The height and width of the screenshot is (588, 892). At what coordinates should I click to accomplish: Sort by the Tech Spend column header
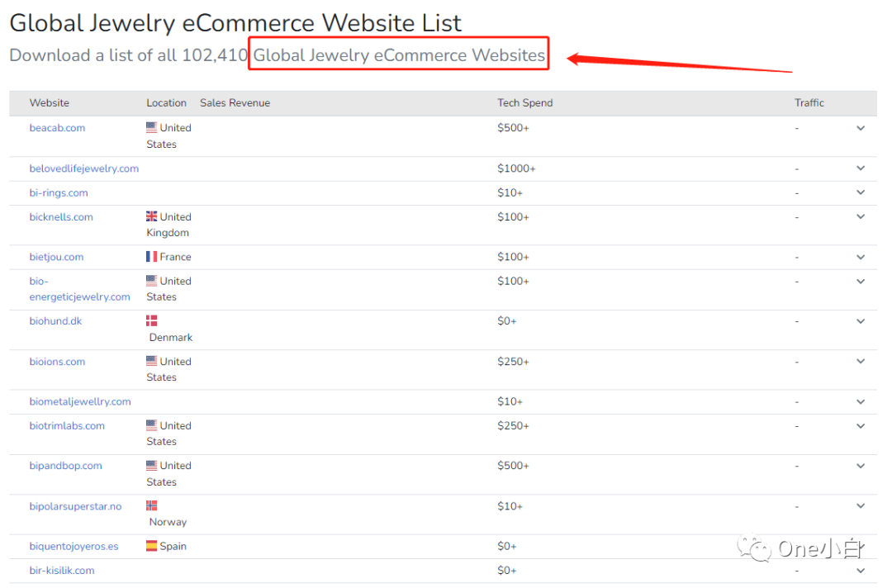(524, 103)
